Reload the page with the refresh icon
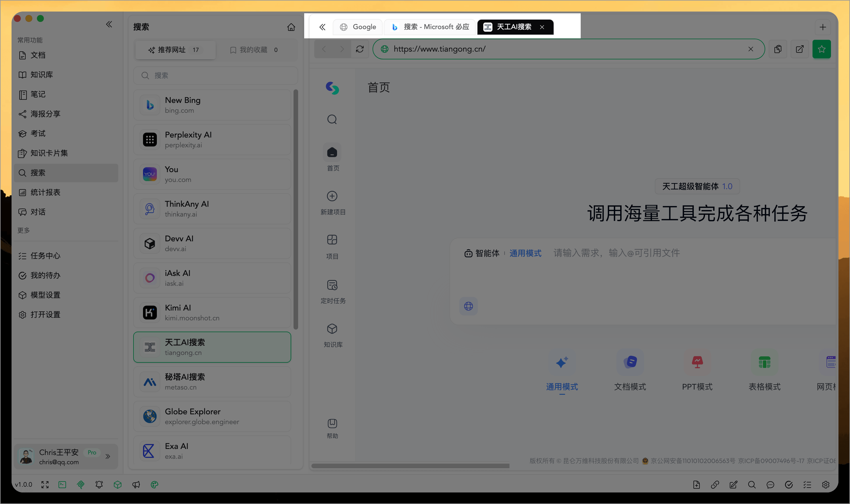The height and width of the screenshot is (504, 850). point(360,49)
